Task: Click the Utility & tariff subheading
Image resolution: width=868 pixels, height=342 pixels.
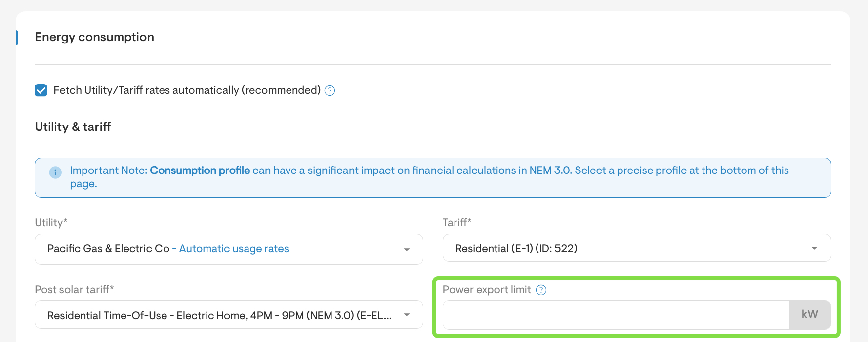Action: point(73,127)
